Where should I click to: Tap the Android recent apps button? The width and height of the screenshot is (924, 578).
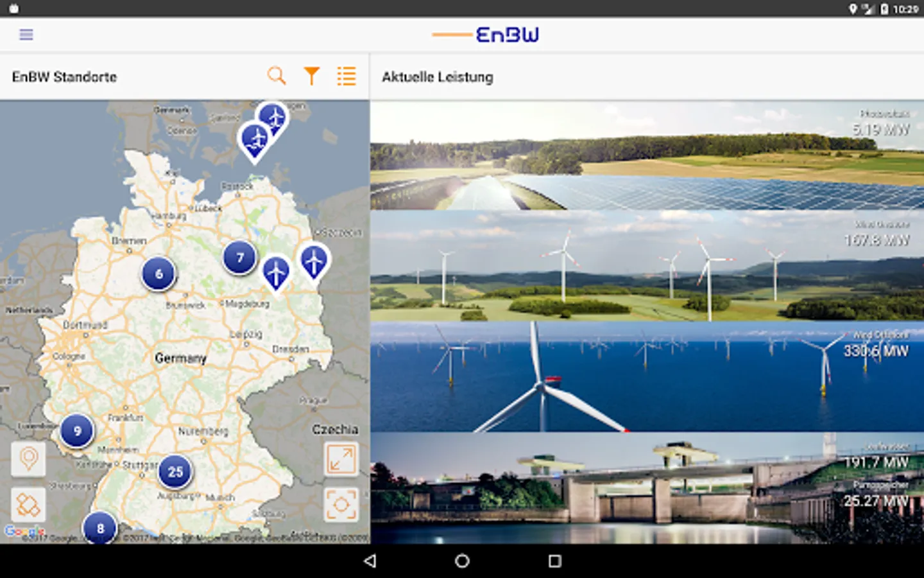[x=555, y=561]
